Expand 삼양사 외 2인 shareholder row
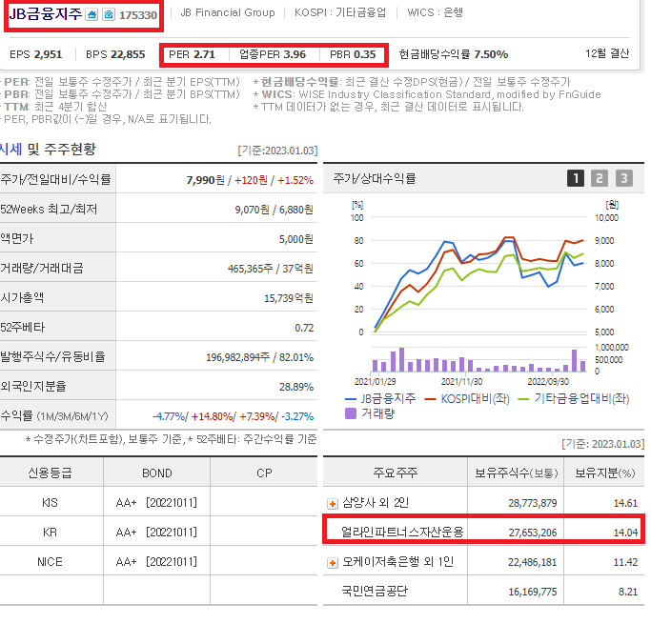651x644 pixels. click(333, 504)
